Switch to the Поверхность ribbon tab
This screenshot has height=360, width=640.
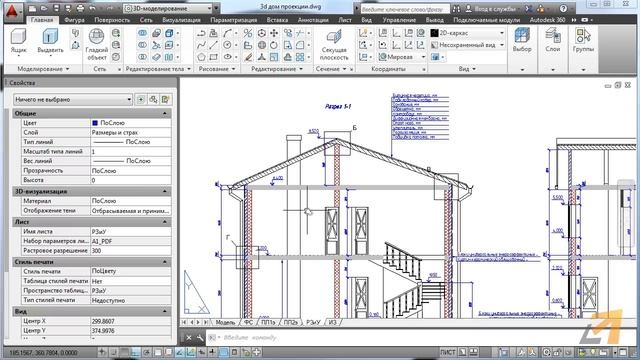112,20
